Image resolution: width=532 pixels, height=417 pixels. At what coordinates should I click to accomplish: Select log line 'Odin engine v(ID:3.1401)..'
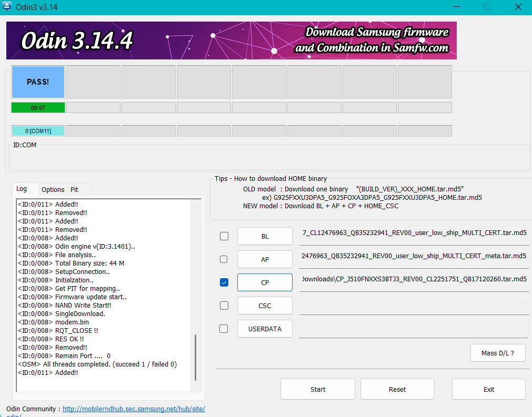(x=76, y=247)
